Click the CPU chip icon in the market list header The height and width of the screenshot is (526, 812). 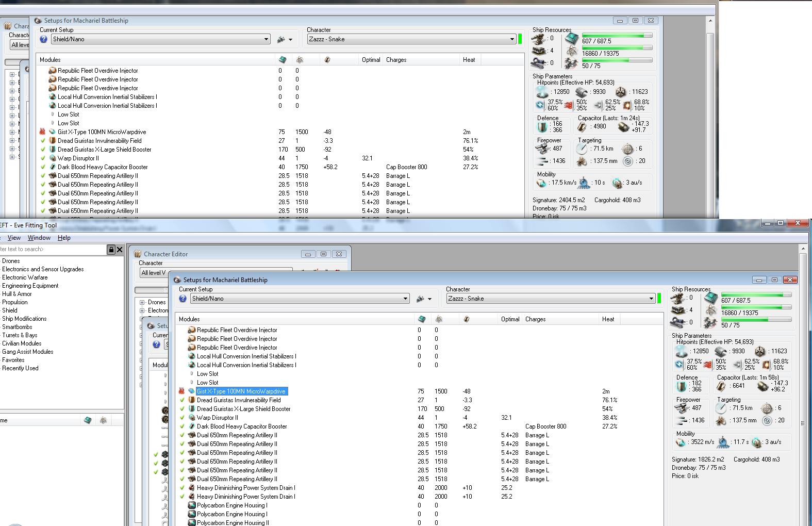(88, 421)
